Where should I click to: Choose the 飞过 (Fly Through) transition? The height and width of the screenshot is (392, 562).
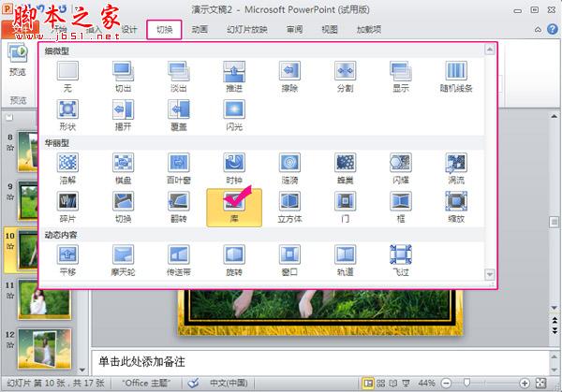coord(400,258)
